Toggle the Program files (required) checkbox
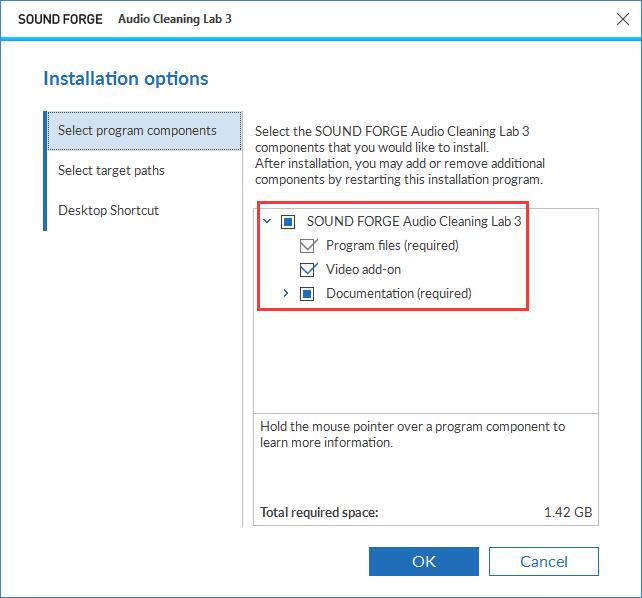Screen dimensions: 642x598 (307, 246)
